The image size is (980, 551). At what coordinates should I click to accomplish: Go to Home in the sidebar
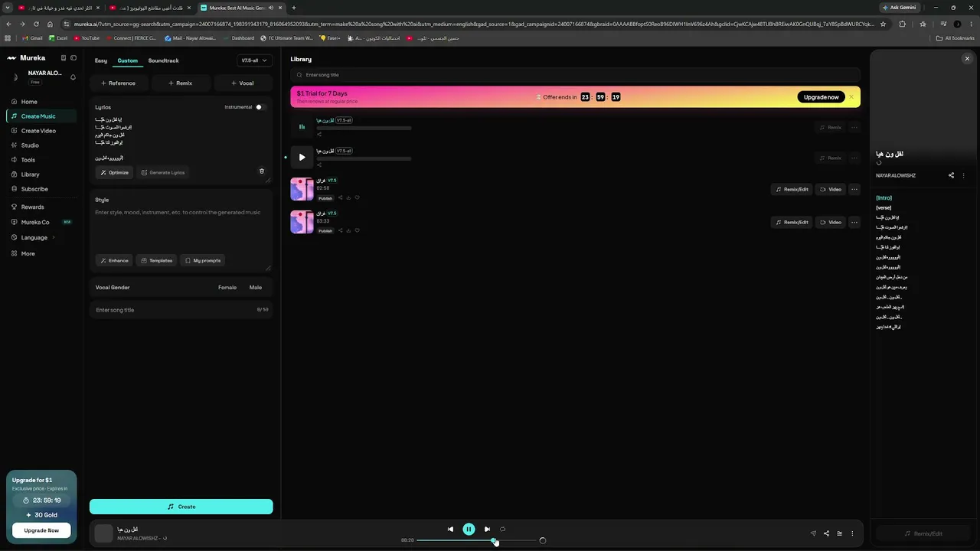click(29, 102)
